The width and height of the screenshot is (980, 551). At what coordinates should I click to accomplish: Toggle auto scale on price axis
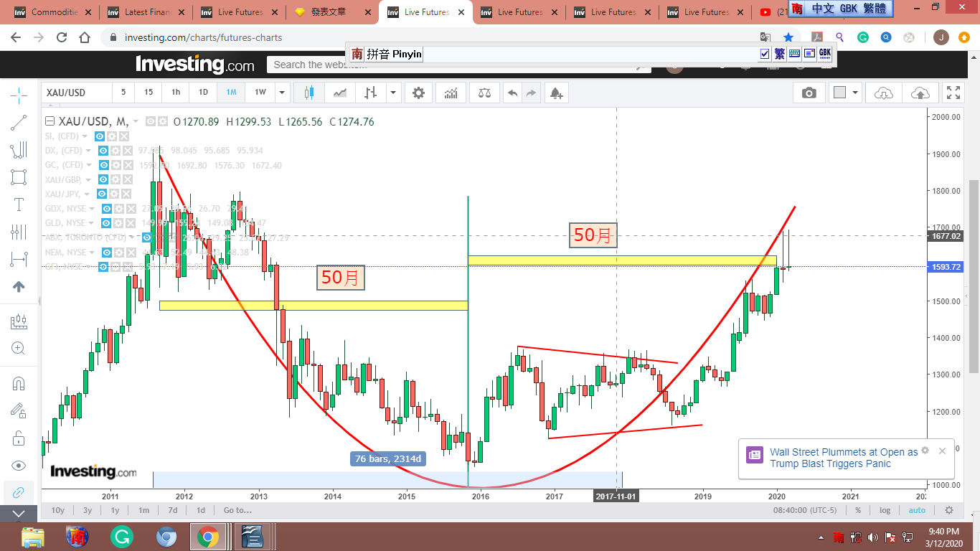(917, 510)
